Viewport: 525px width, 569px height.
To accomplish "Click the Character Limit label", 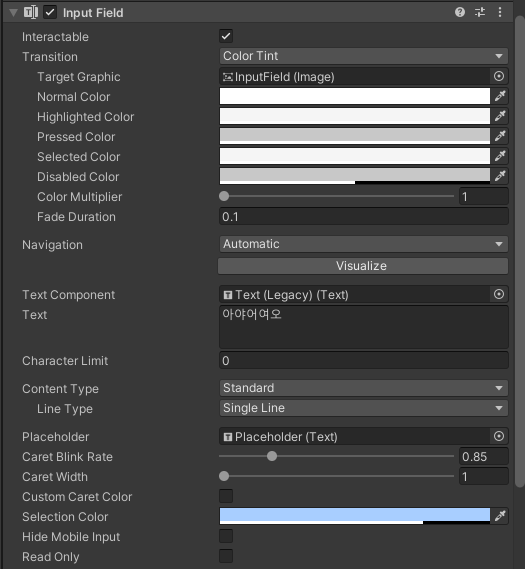I will coord(65,361).
